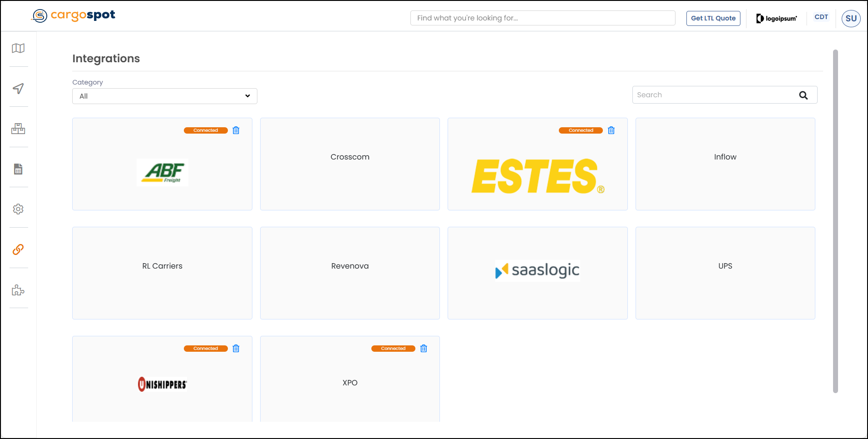Open the settings gear icon
Screen dimensions: 868x439
18,209
